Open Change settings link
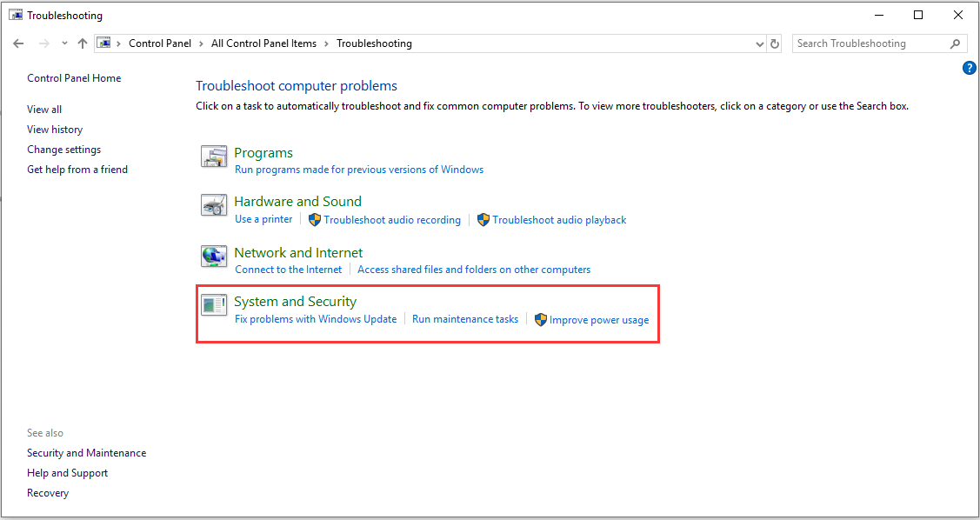Image resolution: width=980 pixels, height=520 pixels. [63, 150]
